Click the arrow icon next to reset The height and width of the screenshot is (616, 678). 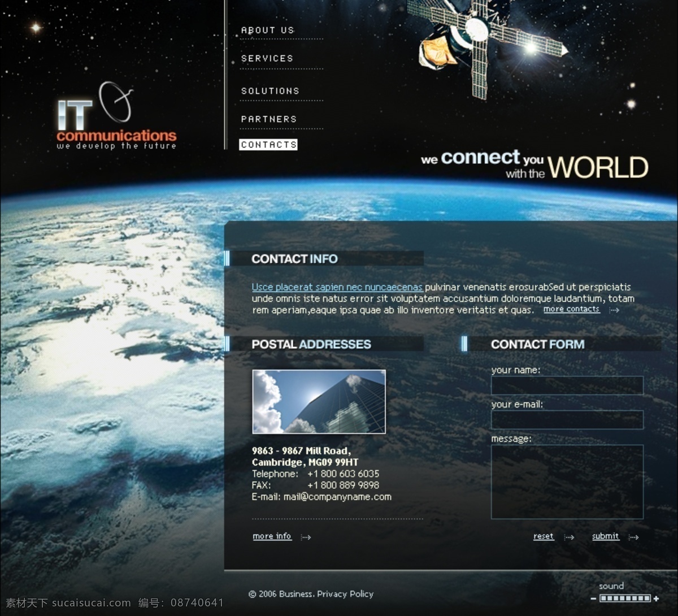(x=569, y=537)
